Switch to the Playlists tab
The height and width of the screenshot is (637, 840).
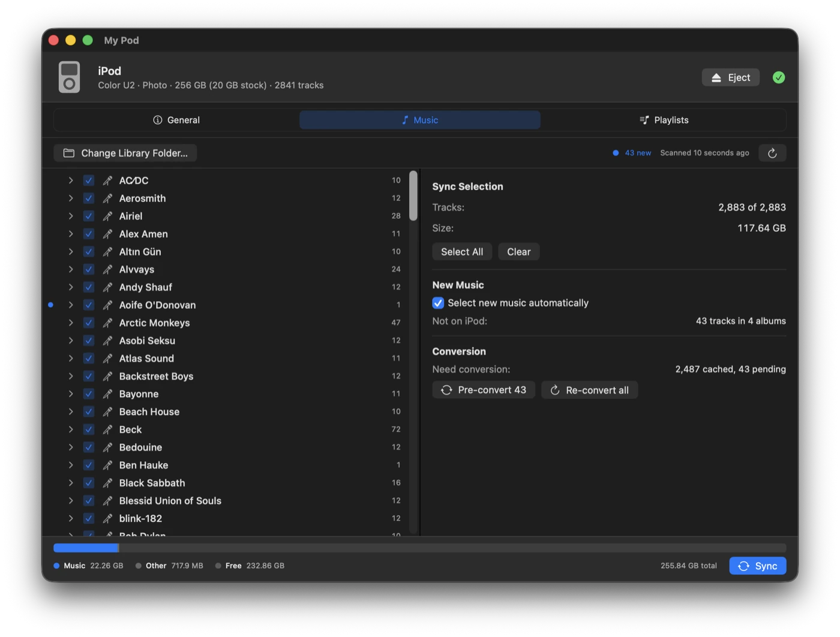click(664, 120)
